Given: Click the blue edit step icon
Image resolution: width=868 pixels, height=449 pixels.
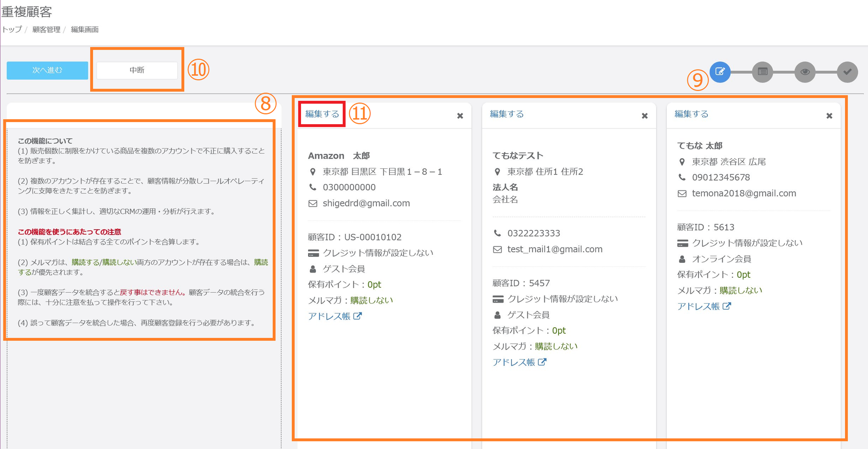Looking at the screenshot, I should [x=720, y=72].
